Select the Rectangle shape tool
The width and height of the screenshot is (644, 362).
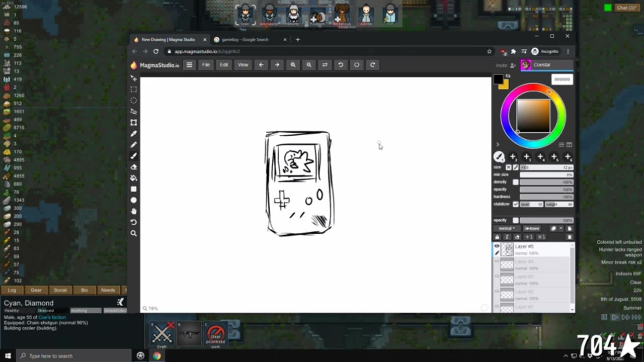(133, 189)
